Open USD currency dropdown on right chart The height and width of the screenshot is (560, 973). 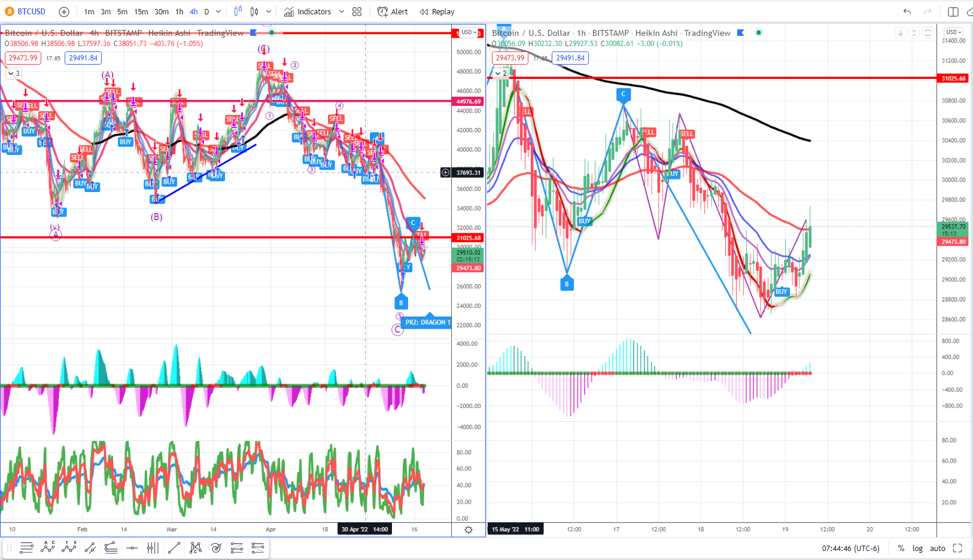pos(954,32)
